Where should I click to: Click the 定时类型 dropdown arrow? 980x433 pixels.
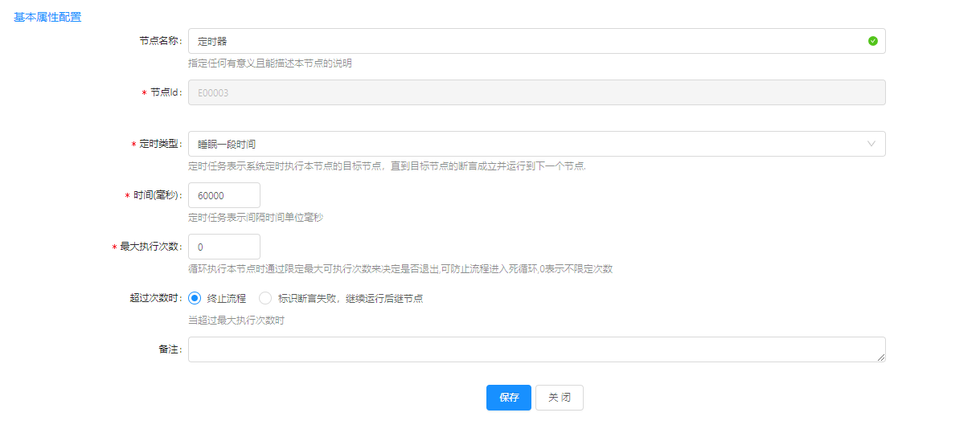point(871,144)
